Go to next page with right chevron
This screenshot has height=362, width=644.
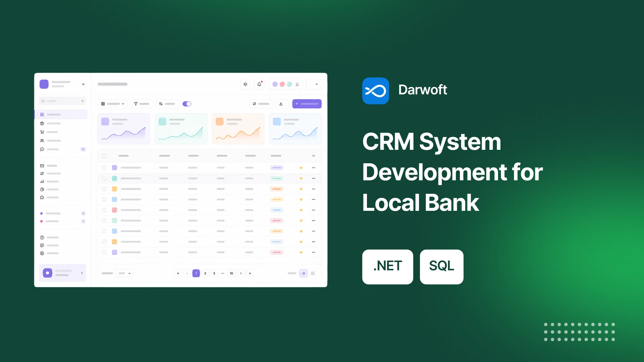241,274
